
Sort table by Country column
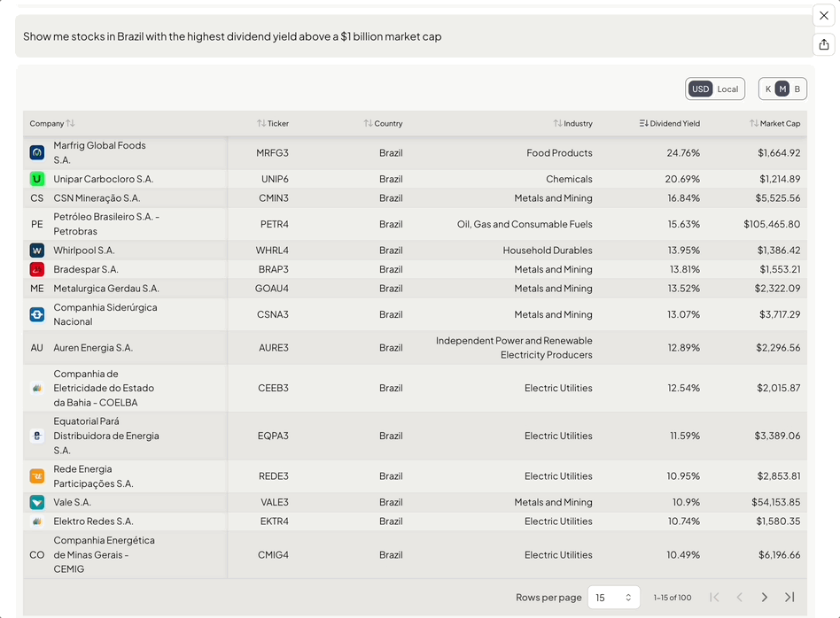click(x=383, y=123)
